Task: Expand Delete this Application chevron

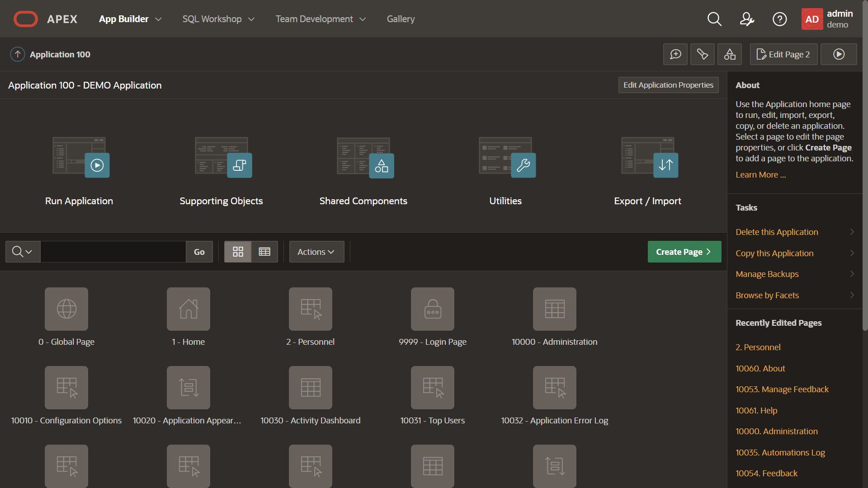Action: click(852, 232)
